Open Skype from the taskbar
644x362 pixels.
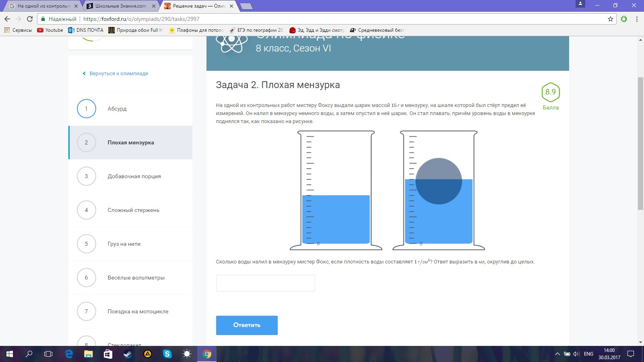[167, 354]
